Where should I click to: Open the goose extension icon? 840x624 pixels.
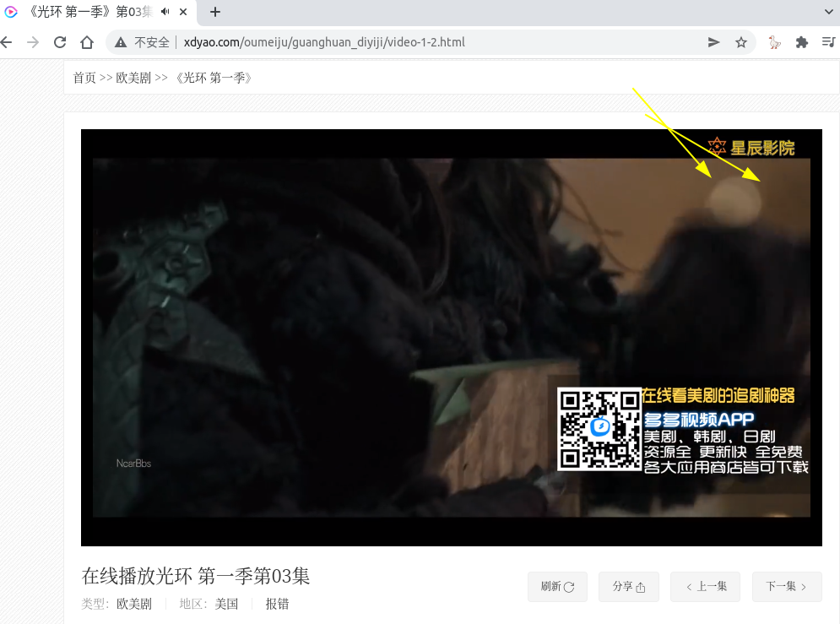pyautogui.click(x=774, y=41)
